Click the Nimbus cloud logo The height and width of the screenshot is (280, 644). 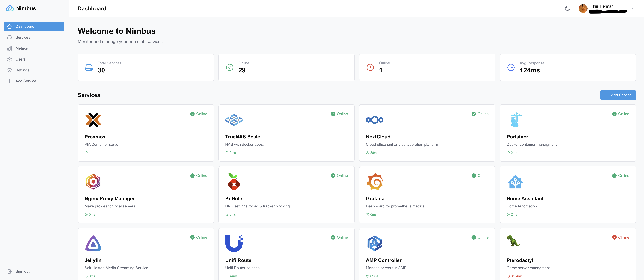(x=10, y=8)
